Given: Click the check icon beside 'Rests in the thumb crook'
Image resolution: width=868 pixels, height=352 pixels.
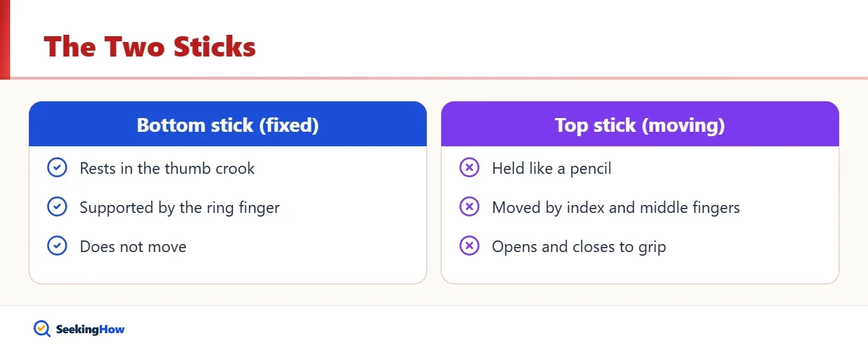Looking at the screenshot, I should click(x=56, y=168).
